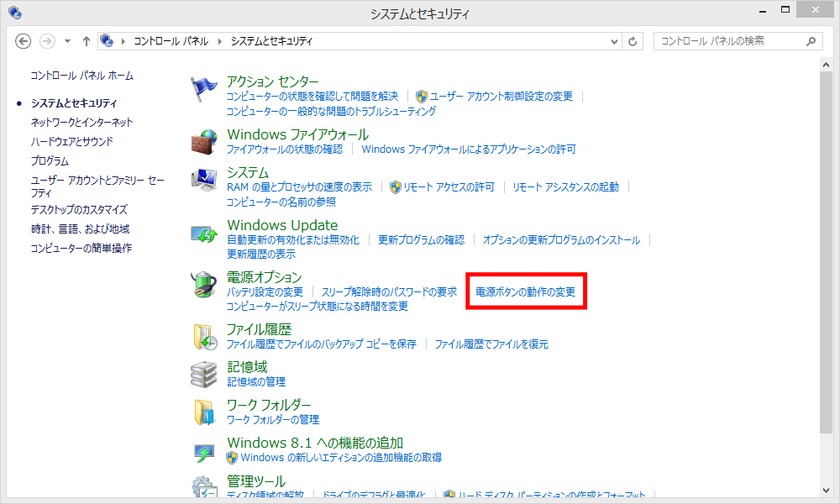Refresh the Control Panel view
The width and height of the screenshot is (840, 504).
click(x=633, y=41)
